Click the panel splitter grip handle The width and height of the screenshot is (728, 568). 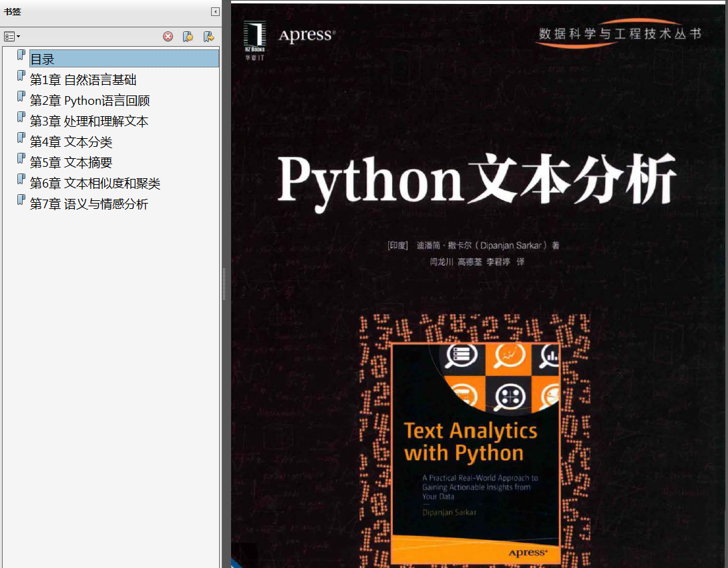(224, 284)
